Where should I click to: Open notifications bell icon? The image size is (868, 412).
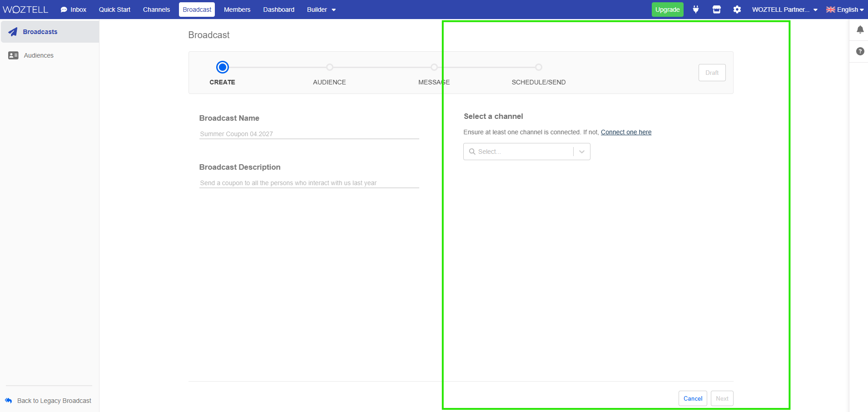(x=860, y=30)
